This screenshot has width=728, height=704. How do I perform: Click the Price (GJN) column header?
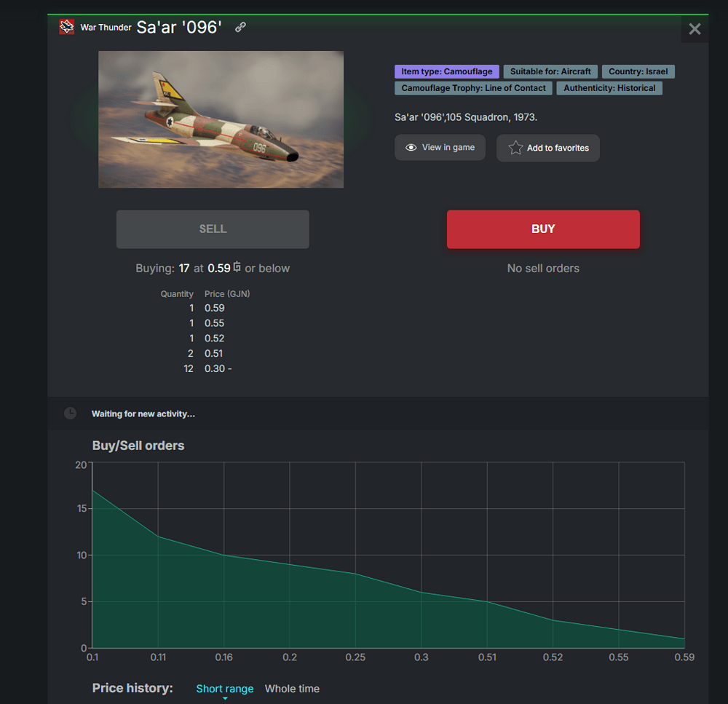227,294
